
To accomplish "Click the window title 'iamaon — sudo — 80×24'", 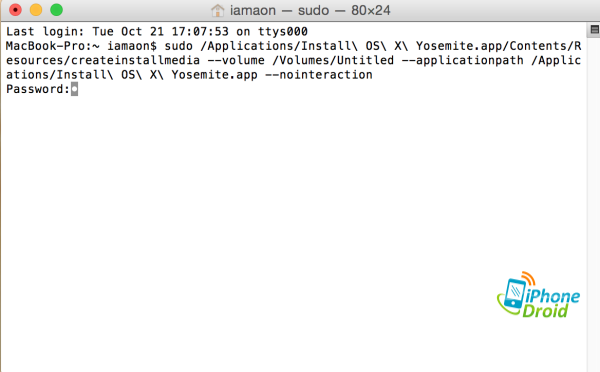I will (310, 10).
